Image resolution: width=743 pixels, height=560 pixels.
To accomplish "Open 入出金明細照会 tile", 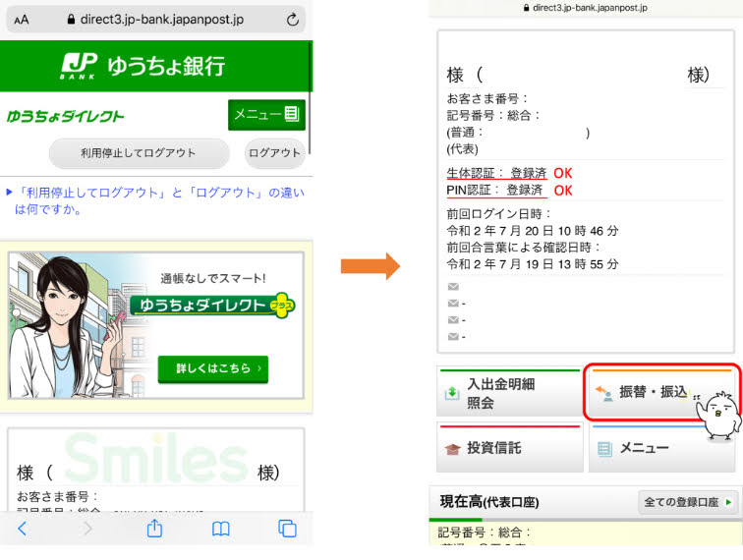I will (x=510, y=393).
